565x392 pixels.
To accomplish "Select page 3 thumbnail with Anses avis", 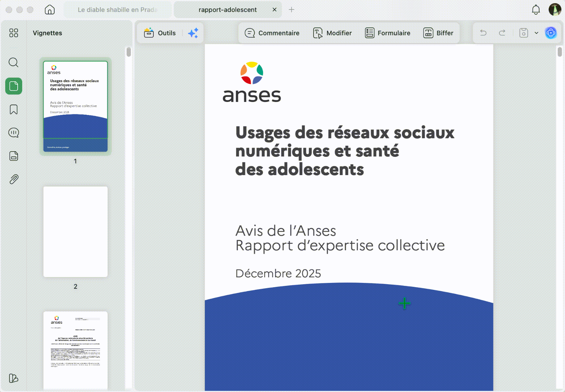I will [76, 351].
